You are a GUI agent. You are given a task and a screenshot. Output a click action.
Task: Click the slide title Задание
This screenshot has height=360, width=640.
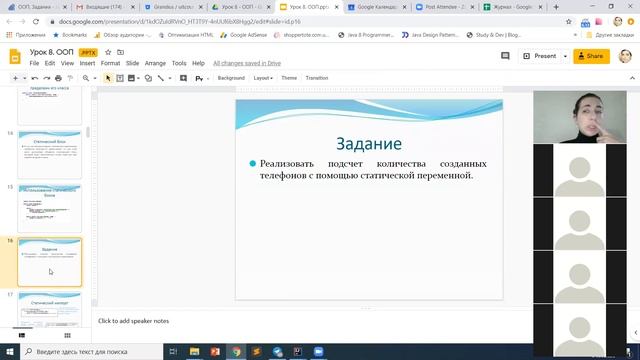coord(369,144)
